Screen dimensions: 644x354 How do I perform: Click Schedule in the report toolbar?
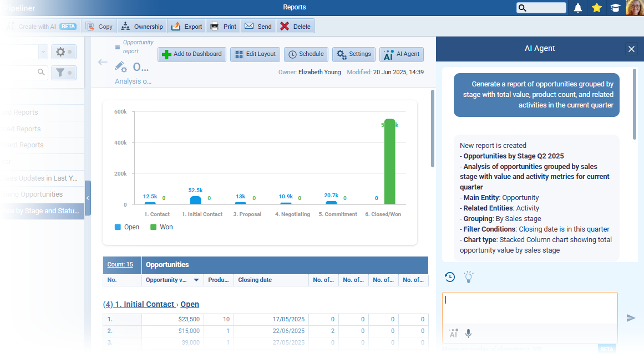click(x=306, y=54)
